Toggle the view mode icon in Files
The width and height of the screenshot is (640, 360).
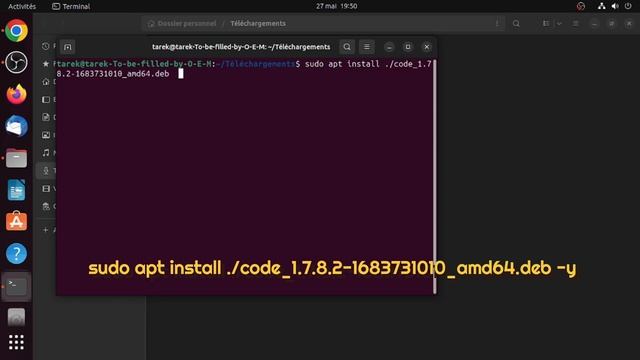546,23
